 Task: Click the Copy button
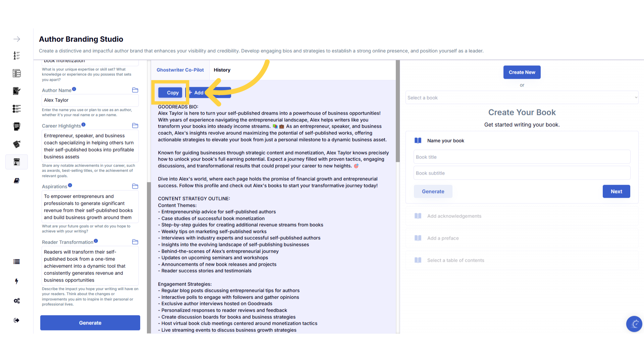(170, 93)
